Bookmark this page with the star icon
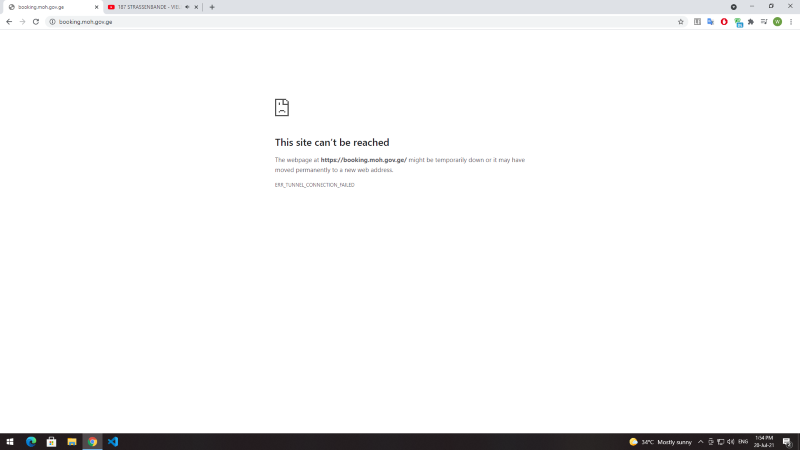The width and height of the screenshot is (800, 450). (681, 22)
